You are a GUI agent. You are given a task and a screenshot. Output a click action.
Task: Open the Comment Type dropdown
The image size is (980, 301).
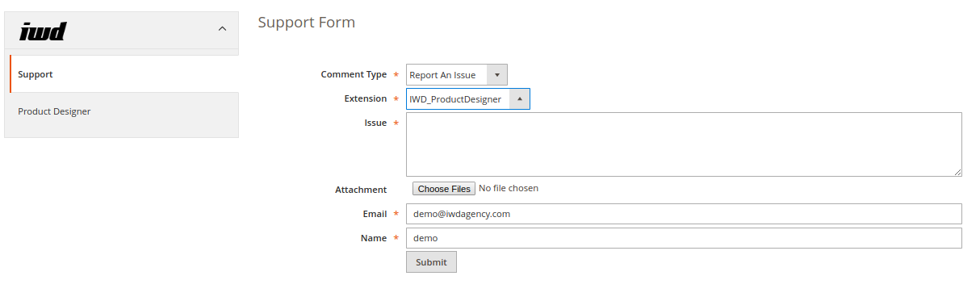pyautogui.click(x=457, y=75)
